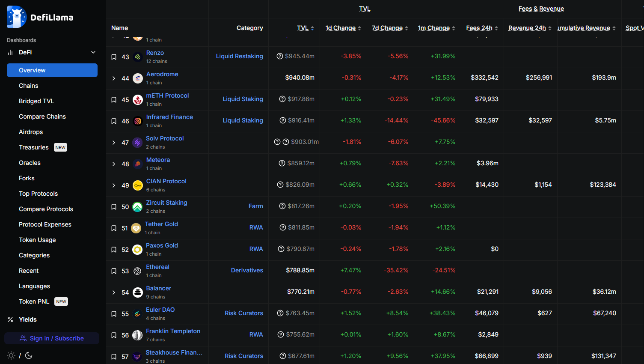Bookmark the Ethereal protocol

pyautogui.click(x=114, y=271)
